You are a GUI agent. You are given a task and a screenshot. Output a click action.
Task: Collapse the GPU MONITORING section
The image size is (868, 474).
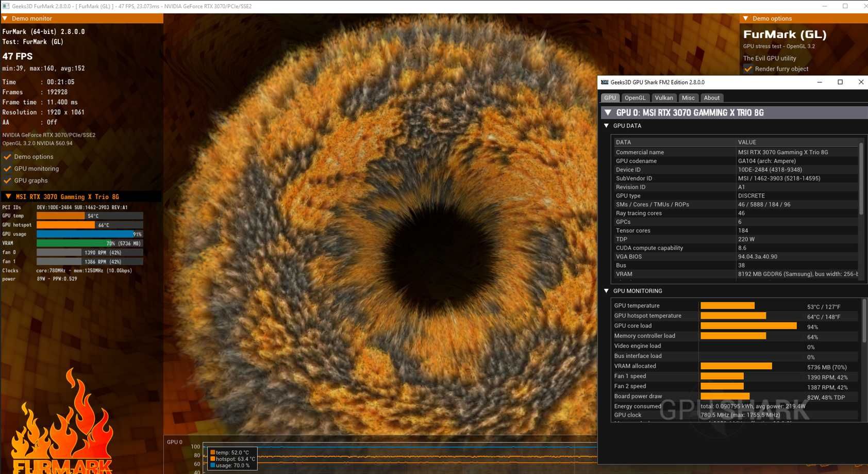(606, 291)
